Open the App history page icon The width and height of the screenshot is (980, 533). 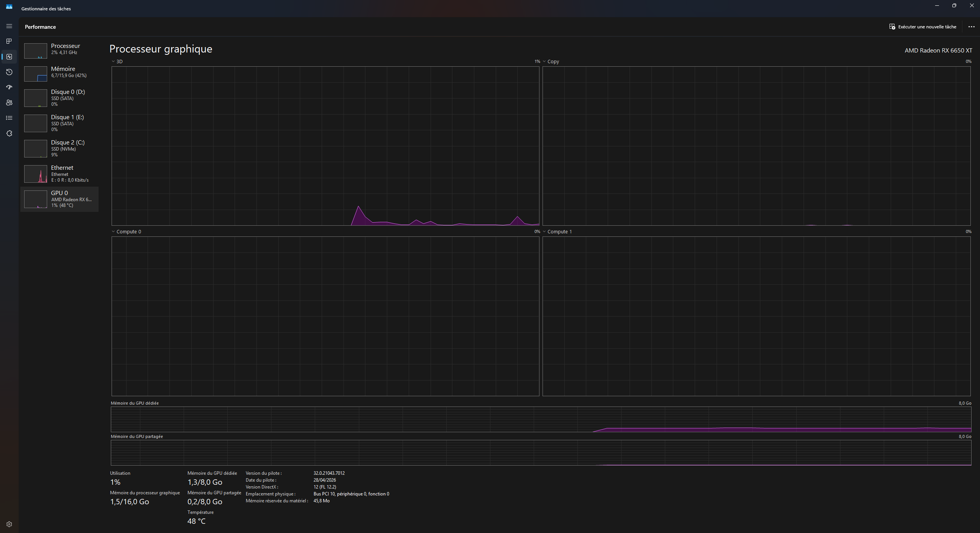tap(9, 72)
